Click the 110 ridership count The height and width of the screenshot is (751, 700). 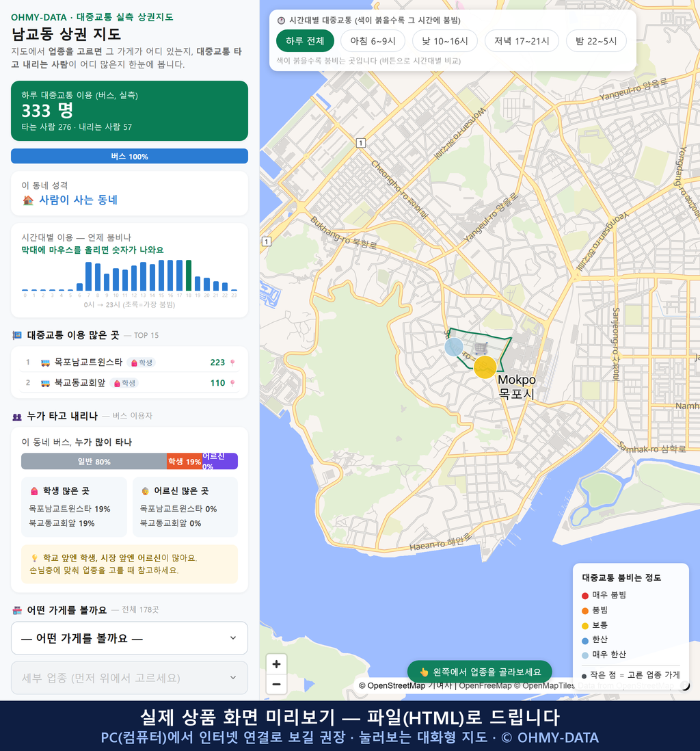217,383
